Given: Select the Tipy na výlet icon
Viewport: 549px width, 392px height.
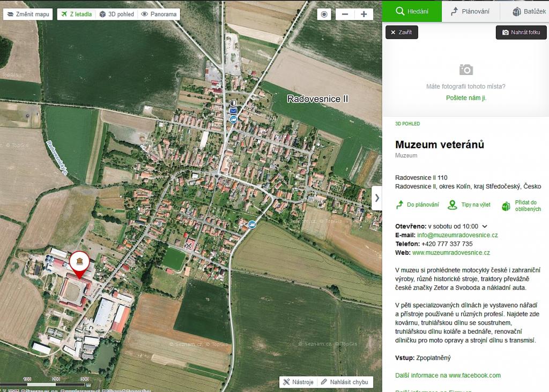Looking at the screenshot, I should click(451, 204).
